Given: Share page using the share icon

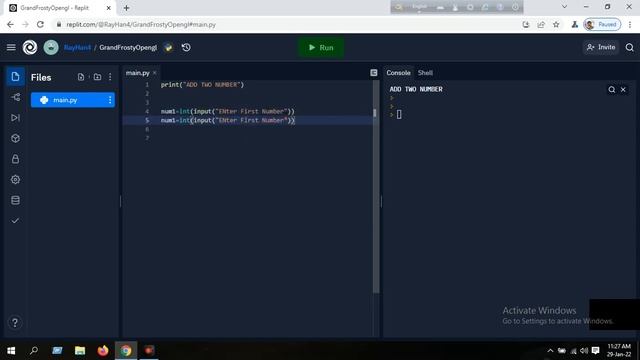Looking at the screenshot, I should pos(541,24).
